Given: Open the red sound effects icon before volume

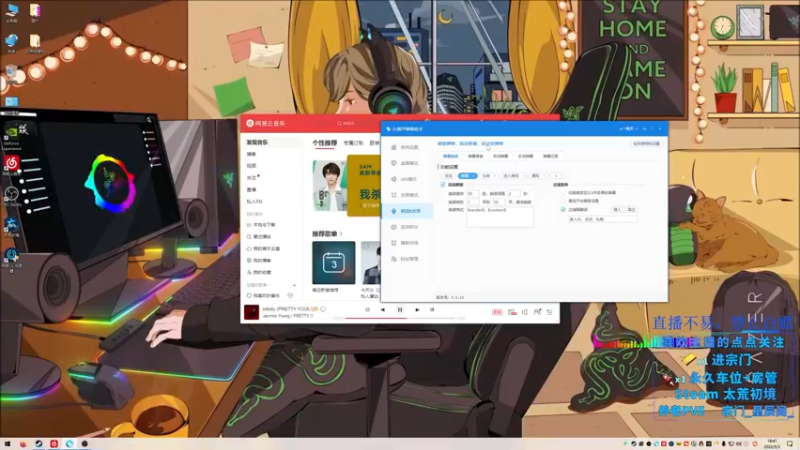Looking at the screenshot, I should (512, 312).
